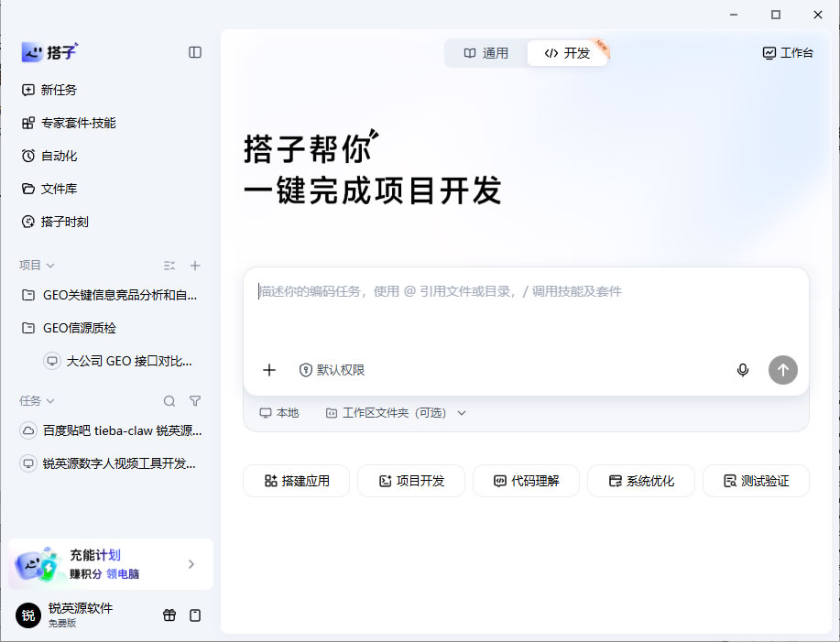This screenshot has width=840, height=642.
Task: Open task 百度贴吧 tieba-claw 锐英源...
Action: (110, 430)
